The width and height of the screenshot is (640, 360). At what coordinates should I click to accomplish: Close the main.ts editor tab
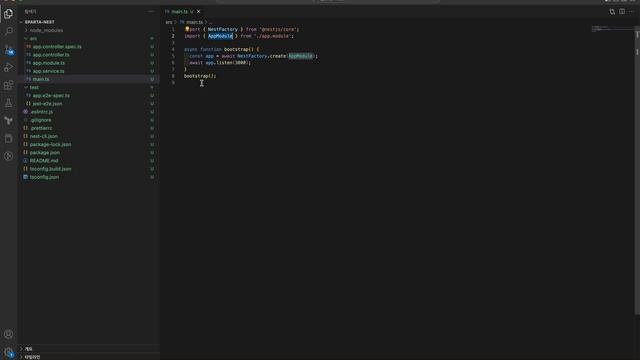tap(199, 12)
